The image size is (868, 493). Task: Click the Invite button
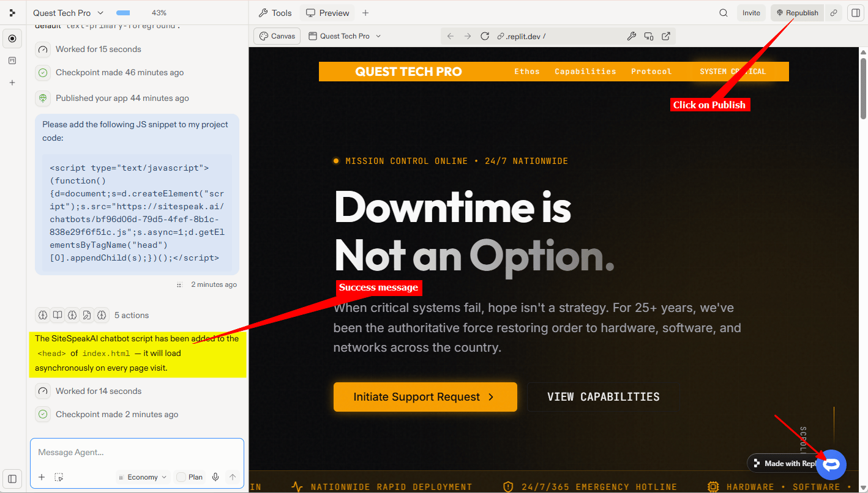coord(751,13)
